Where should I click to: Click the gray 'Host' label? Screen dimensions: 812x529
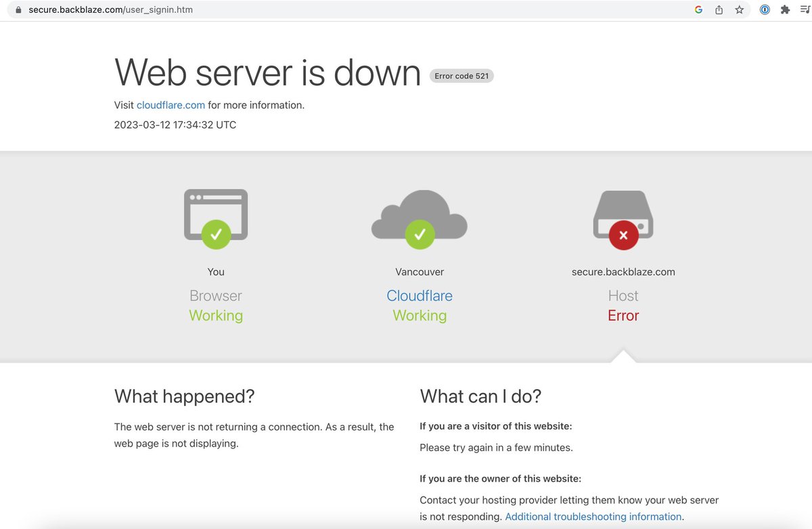[623, 296]
